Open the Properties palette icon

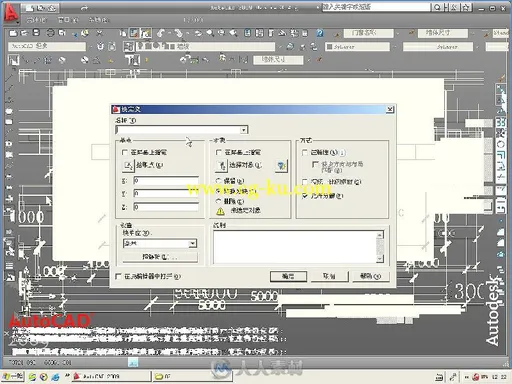[x=247, y=33]
